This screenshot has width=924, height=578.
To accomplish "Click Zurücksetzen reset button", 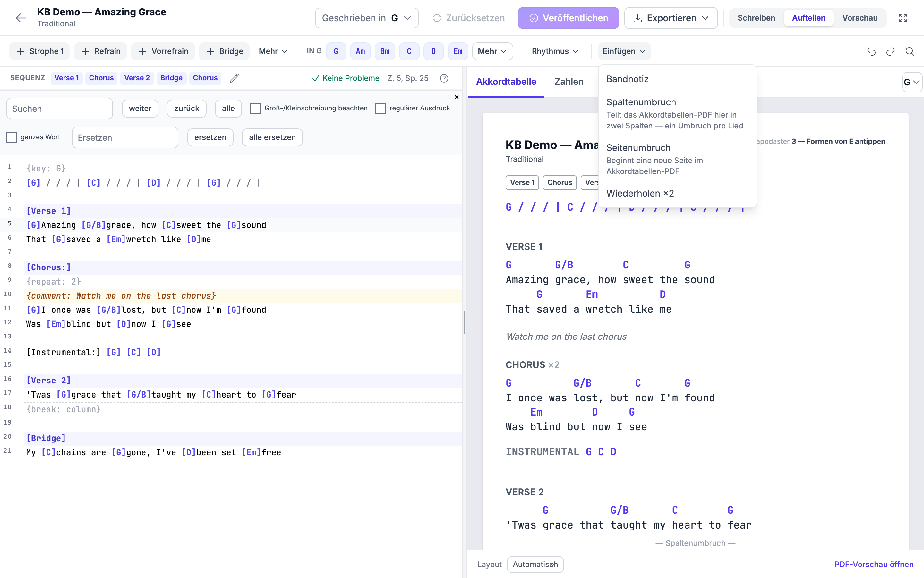I will click(468, 18).
